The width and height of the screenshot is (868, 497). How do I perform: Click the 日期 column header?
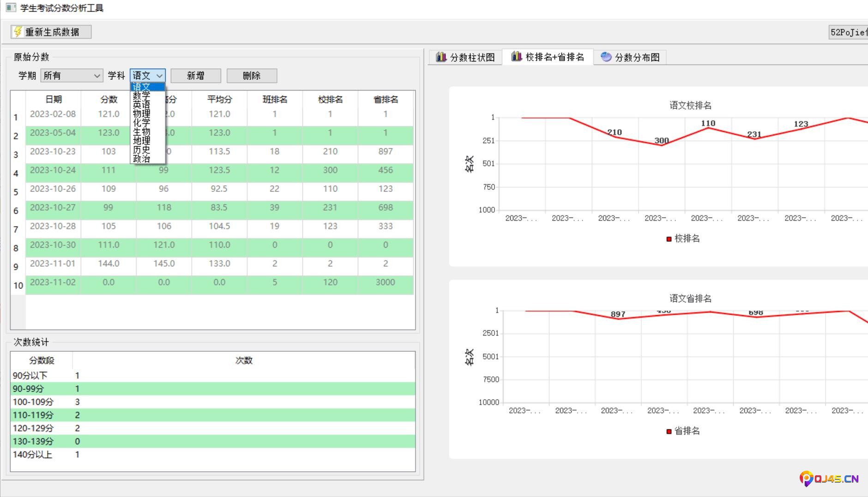point(53,99)
